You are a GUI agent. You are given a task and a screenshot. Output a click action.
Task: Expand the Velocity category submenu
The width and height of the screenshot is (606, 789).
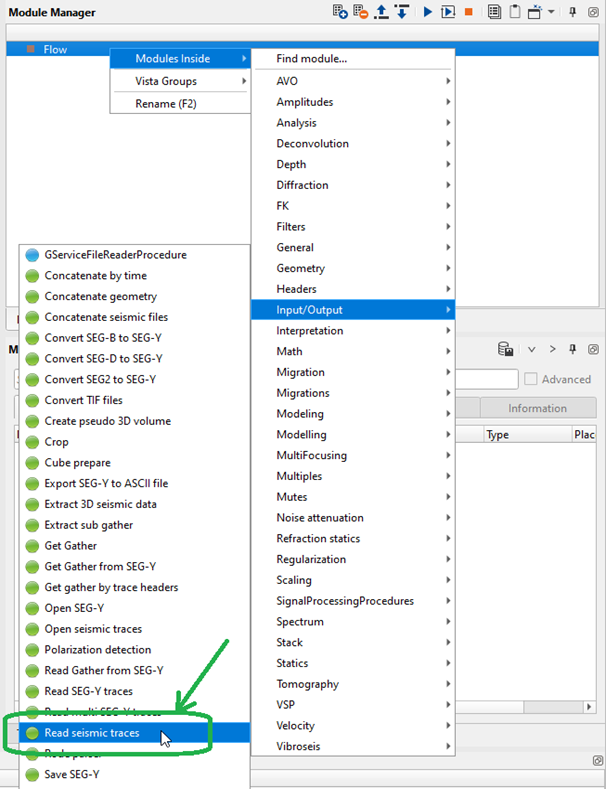(x=353, y=725)
